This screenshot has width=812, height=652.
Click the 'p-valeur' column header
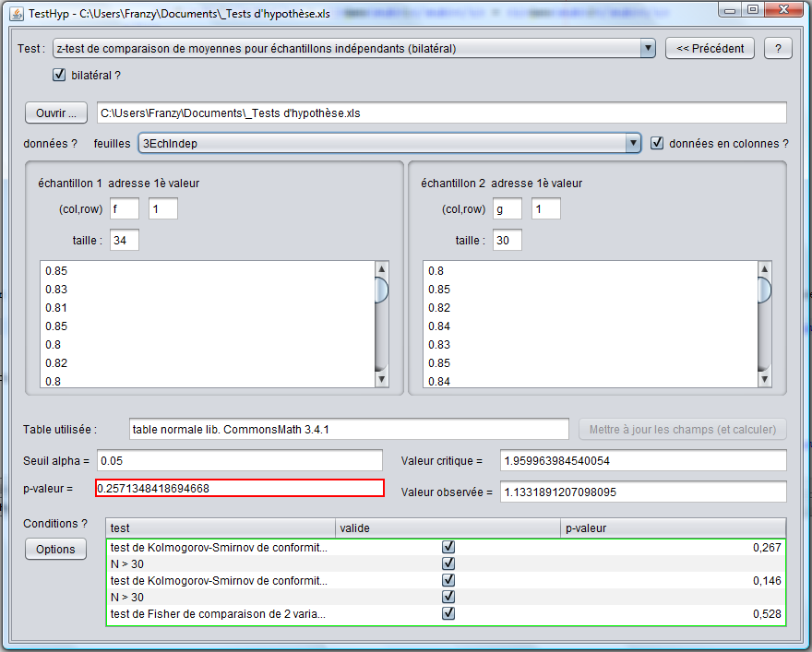[673, 528]
